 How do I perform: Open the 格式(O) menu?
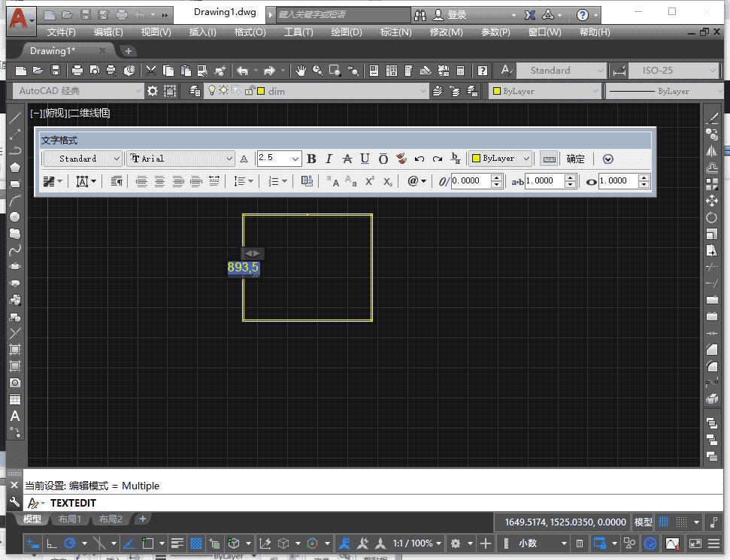tap(250, 32)
